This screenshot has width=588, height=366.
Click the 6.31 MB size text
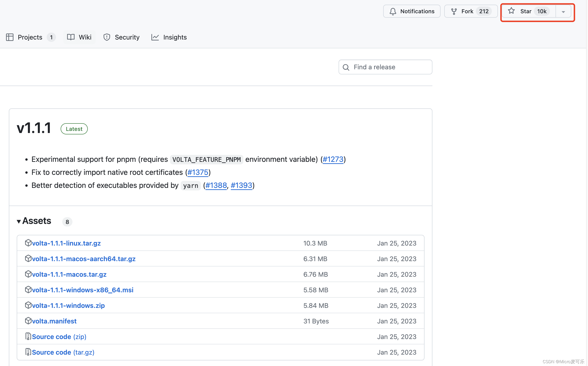coord(315,259)
